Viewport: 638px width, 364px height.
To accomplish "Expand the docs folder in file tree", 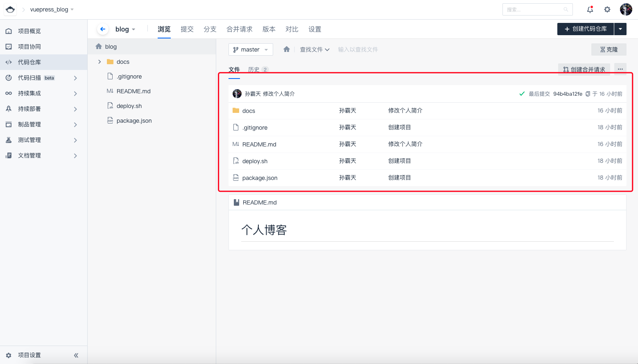I will 100,62.
